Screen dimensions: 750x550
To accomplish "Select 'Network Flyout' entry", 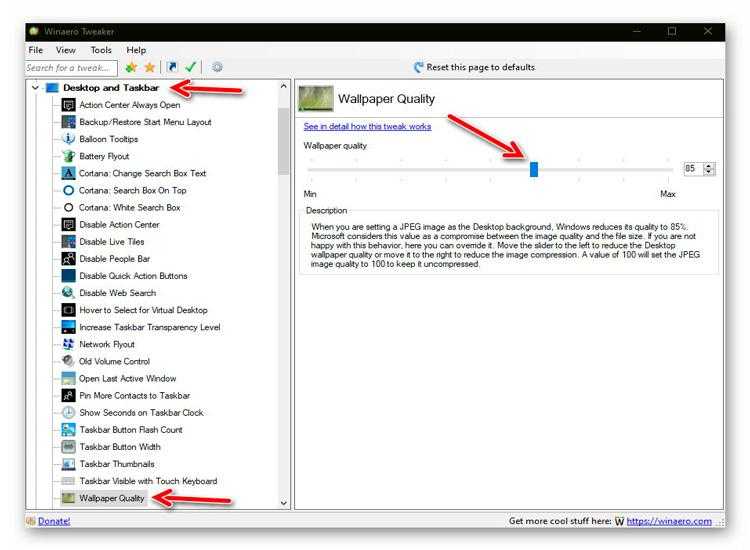I will tap(107, 344).
